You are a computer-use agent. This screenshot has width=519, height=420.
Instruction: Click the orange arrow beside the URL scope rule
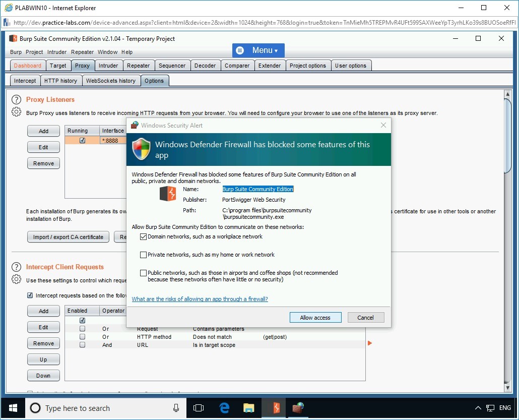pyautogui.click(x=370, y=343)
